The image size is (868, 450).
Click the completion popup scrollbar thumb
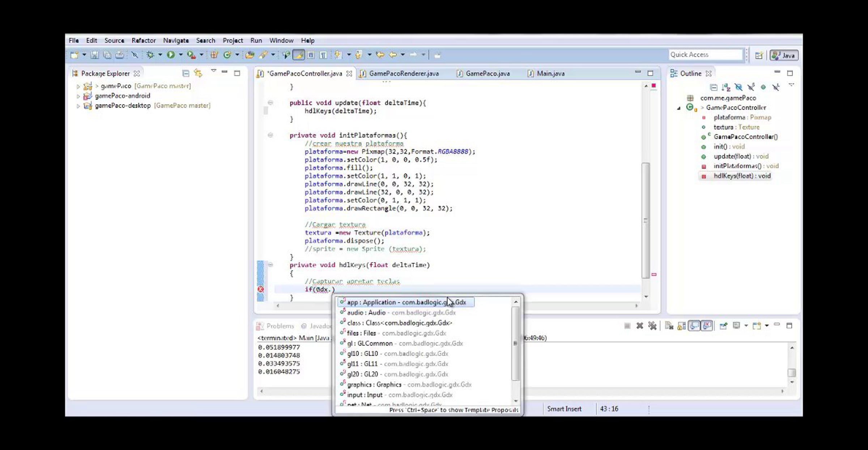(x=516, y=343)
